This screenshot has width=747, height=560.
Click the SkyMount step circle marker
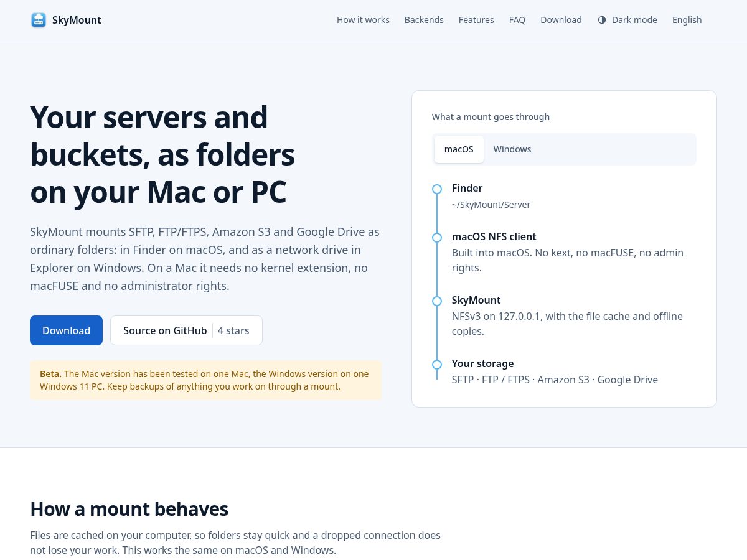click(437, 301)
